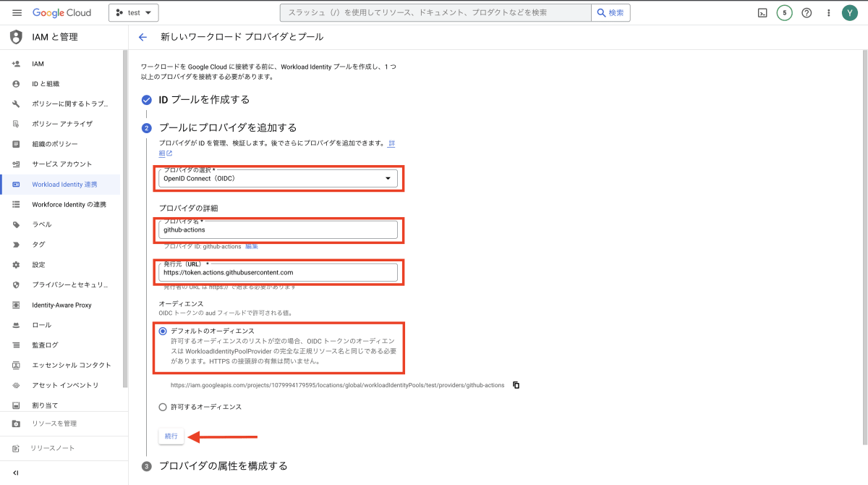Click the gear icon beside 設定

tap(16, 265)
